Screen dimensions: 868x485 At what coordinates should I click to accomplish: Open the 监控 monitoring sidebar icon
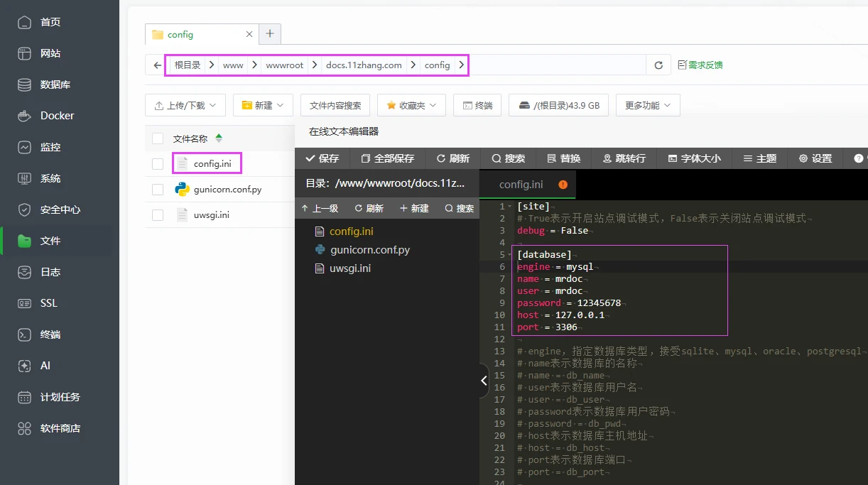click(25, 147)
